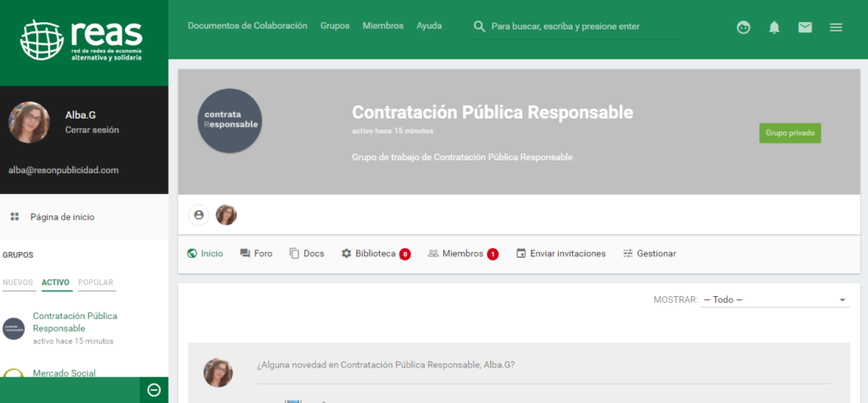The image size is (868, 403).
Task: Click the group admin person icon
Action: click(199, 215)
